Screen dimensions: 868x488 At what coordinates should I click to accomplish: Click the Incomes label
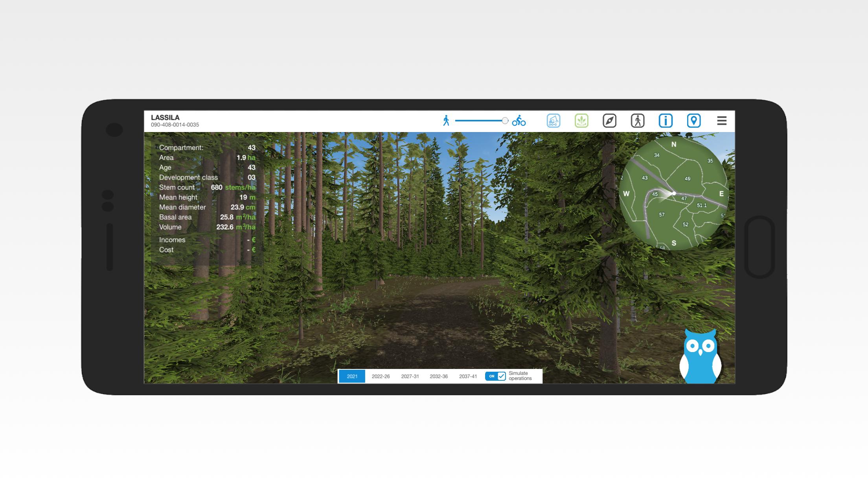[172, 240]
